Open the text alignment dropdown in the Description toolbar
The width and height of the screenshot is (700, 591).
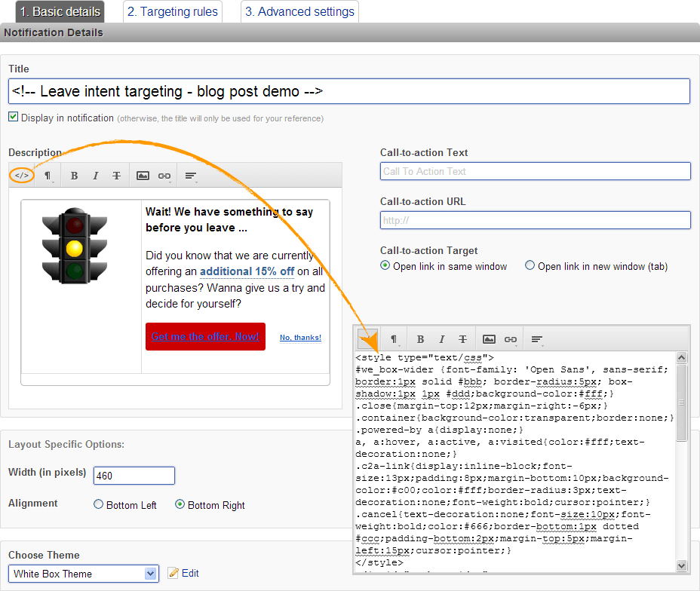coord(191,176)
